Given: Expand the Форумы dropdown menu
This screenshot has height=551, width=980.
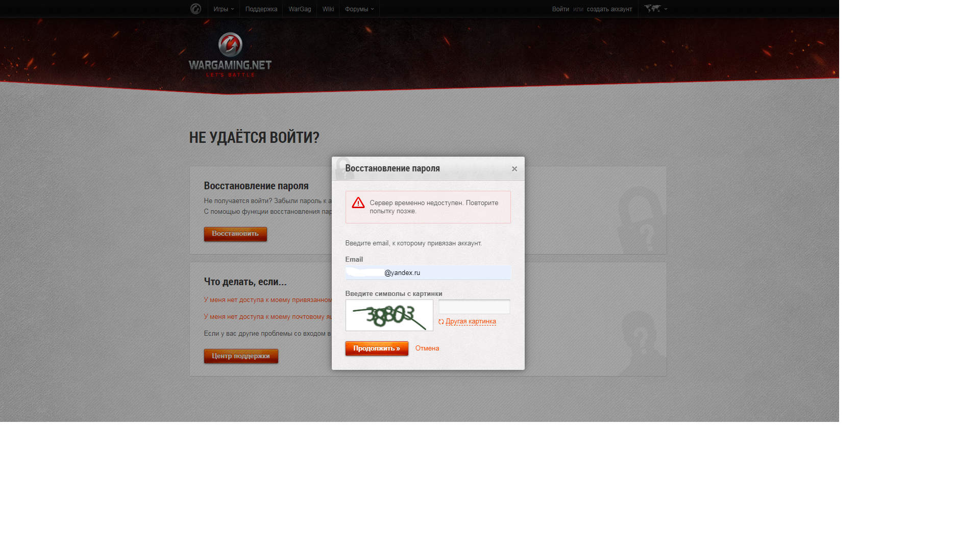Looking at the screenshot, I should click(x=359, y=9).
